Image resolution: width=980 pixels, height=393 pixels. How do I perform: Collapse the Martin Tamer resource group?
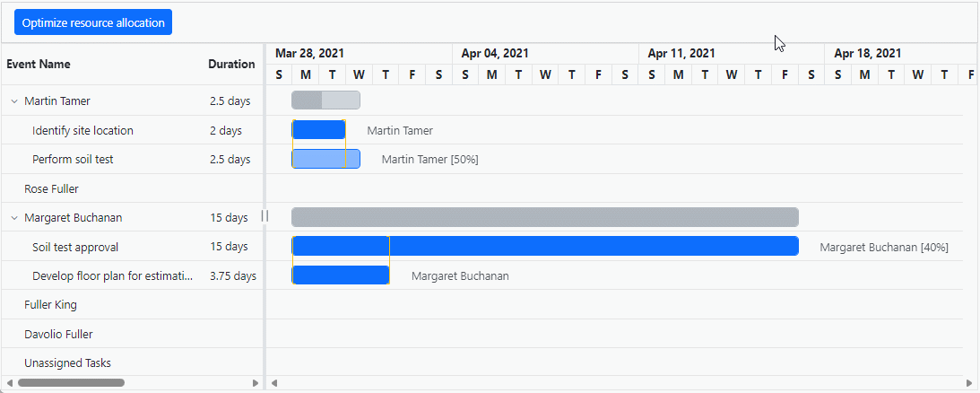(14, 101)
